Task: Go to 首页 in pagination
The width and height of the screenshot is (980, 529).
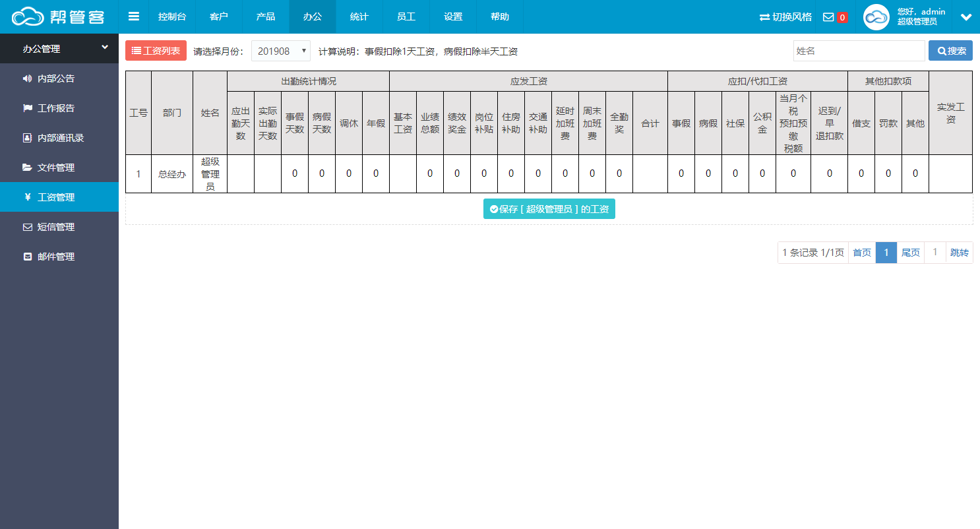Action: pos(862,253)
